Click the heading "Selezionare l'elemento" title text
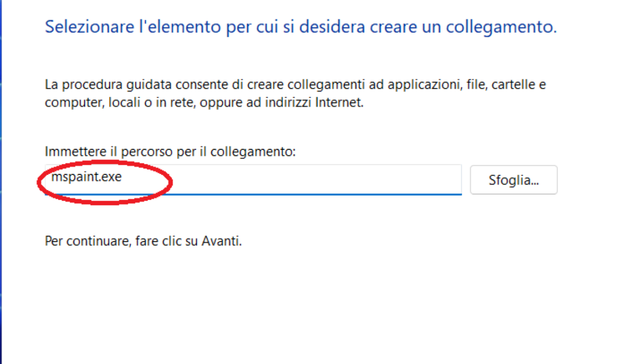Viewport: 634px width, 364px height. [x=300, y=26]
